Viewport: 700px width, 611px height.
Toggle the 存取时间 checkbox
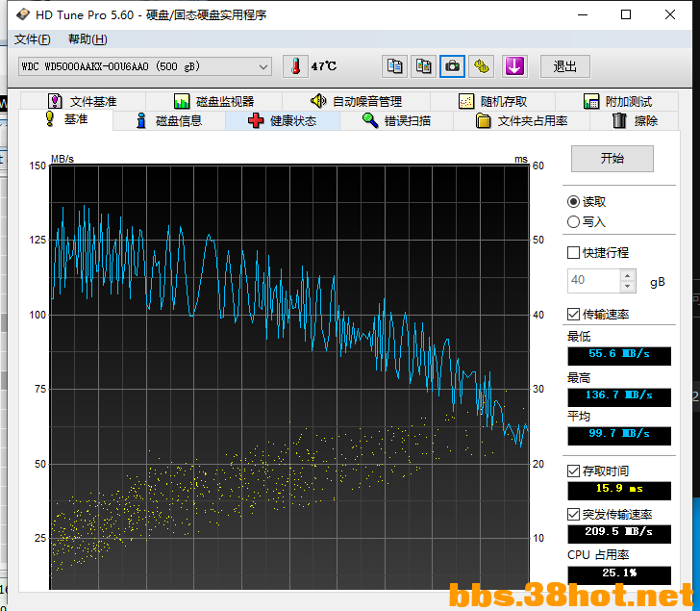click(x=573, y=471)
